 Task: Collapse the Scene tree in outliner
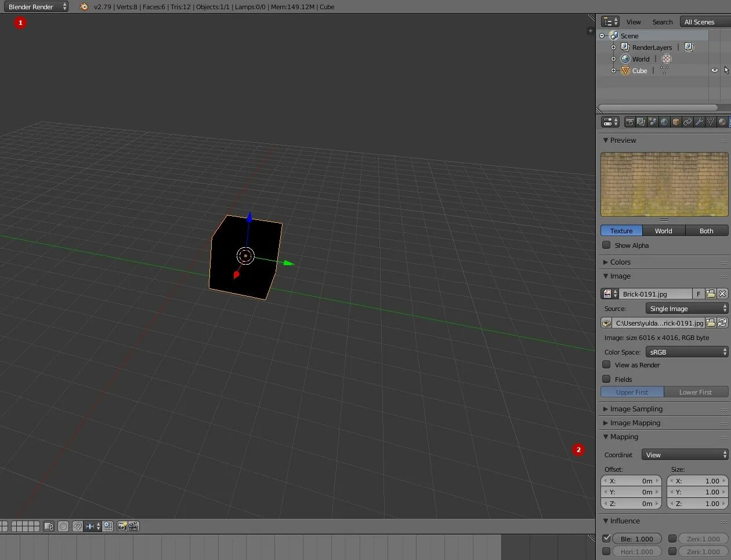click(x=602, y=35)
